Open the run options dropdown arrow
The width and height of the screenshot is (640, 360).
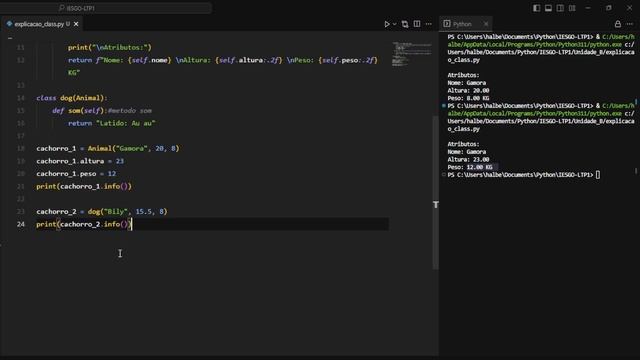[x=395, y=24]
